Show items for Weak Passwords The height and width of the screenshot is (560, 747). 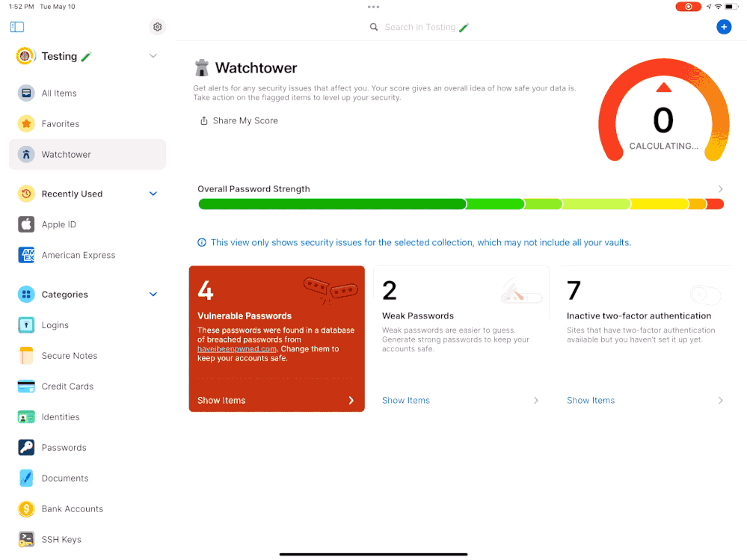click(406, 401)
